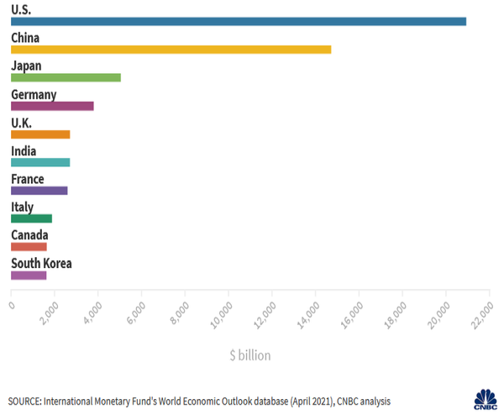Click the 0 axis tick label
Viewport: 504px width, 420px height.
(12, 306)
